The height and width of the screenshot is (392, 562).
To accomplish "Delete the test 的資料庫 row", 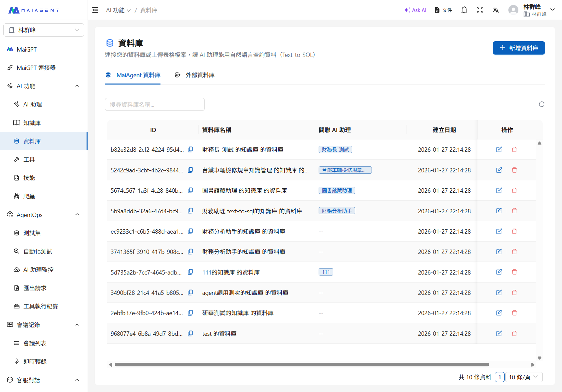I will tap(514, 333).
